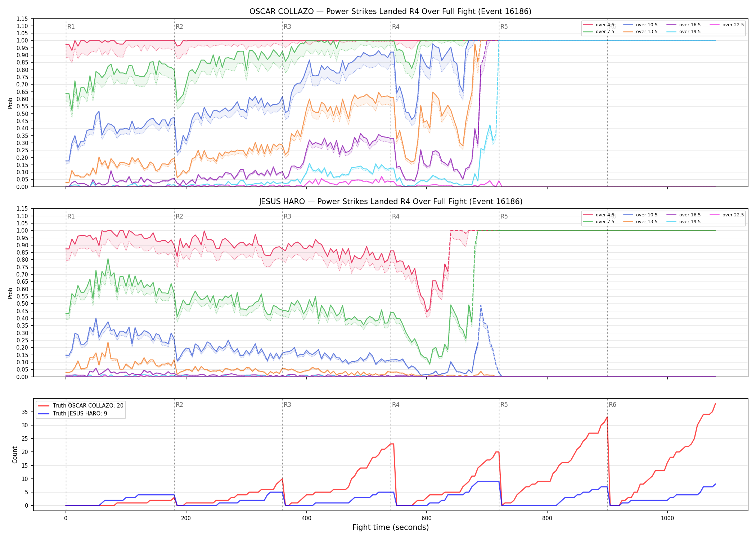The image size is (756, 540).
Task: Click the 1.15 y-tick in Haro chart
Action: click(x=22, y=209)
